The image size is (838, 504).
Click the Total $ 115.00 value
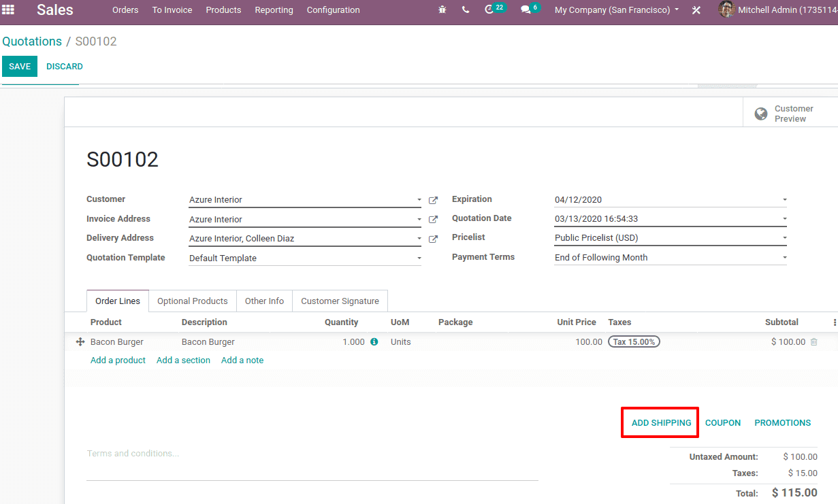(794, 493)
